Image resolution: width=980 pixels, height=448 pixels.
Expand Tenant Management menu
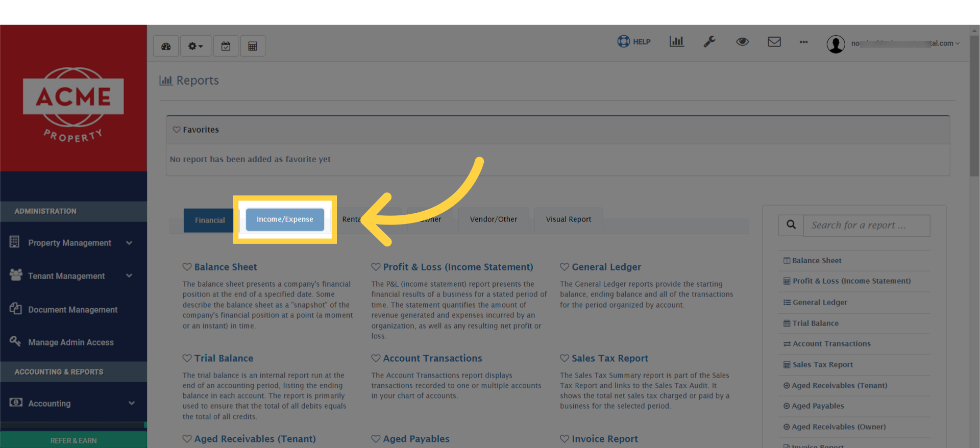(x=73, y=276)
